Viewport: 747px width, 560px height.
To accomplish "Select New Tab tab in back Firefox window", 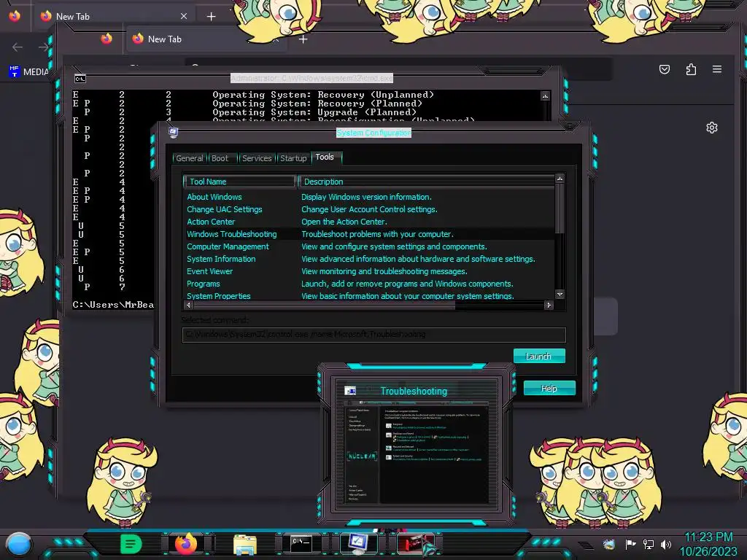I will click(x=115, y=16).
